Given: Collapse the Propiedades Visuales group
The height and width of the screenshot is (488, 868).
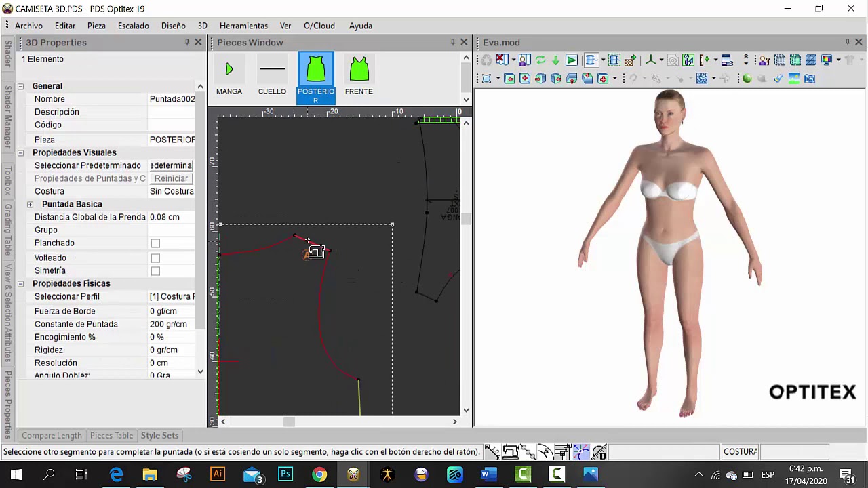Looking at the screenshot, I should pyautogui.click(x=20, y=152).
